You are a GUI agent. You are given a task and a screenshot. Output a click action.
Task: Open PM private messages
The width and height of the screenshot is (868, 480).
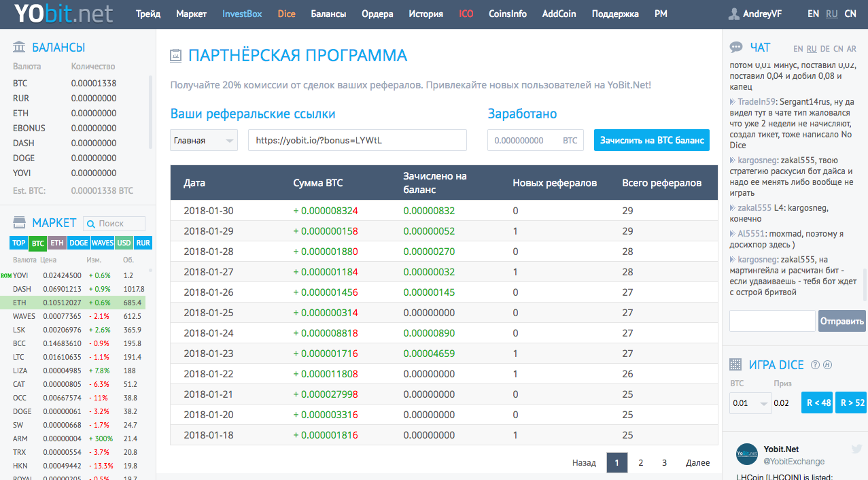[x=661, y=14]
